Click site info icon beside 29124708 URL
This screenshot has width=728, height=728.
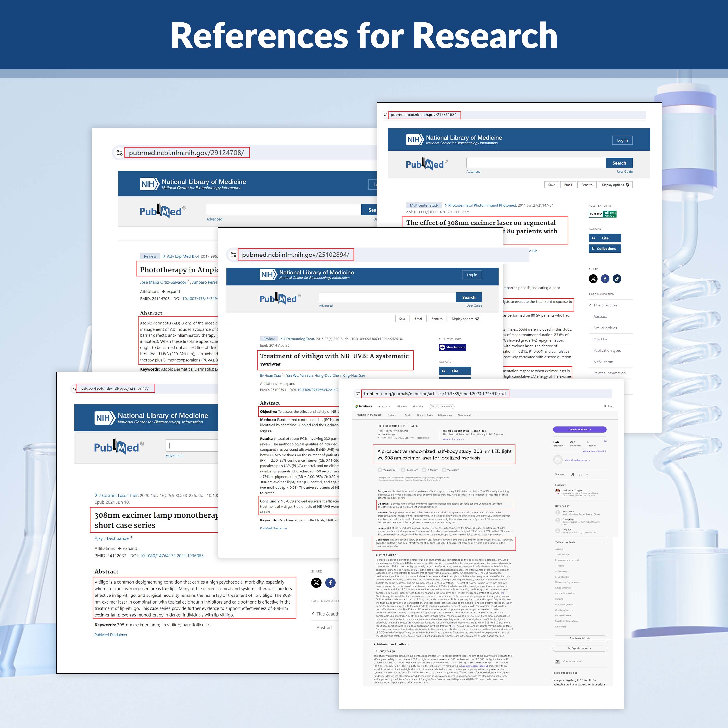[119, 153]
